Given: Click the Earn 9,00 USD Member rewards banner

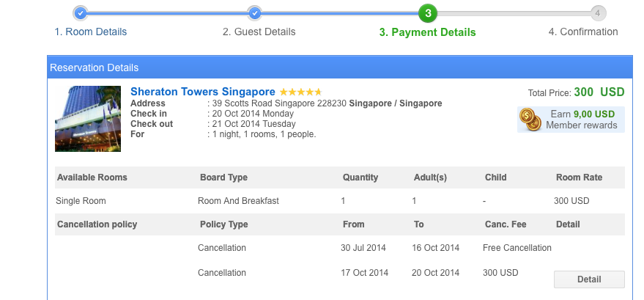Looking at the screenshot, I should pos(571,120).
